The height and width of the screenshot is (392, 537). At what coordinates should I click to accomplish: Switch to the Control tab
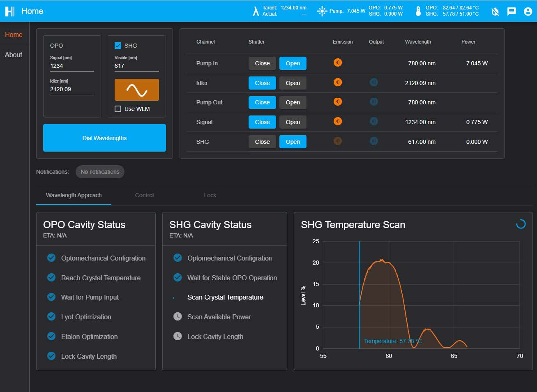click(144, 195)
